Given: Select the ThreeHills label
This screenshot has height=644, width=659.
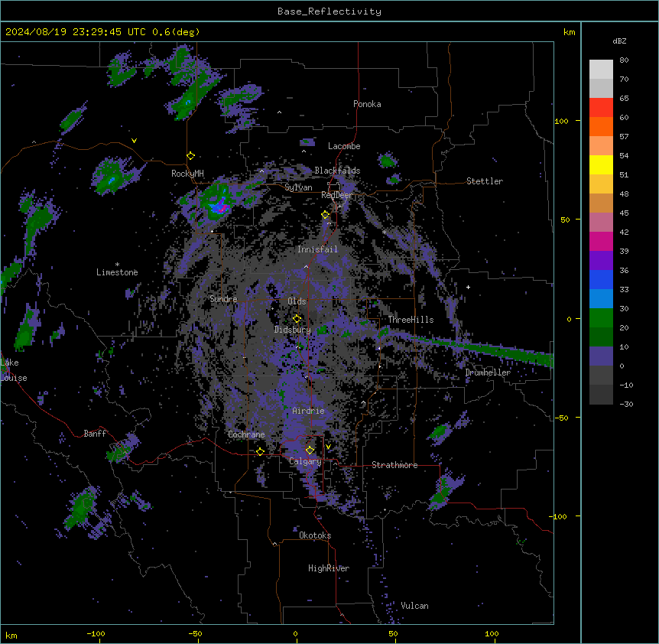Looking at the screenshot, I should (x=411, y=320).
